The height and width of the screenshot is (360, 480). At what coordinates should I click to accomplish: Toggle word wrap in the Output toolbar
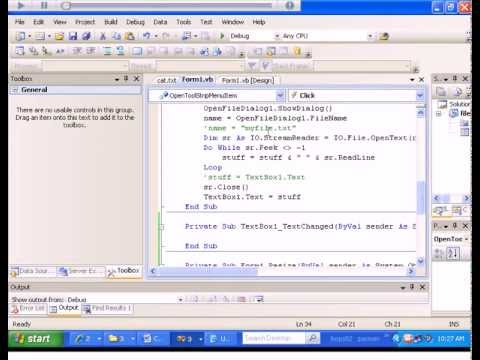pyautogui.click(x=259, y=299)
